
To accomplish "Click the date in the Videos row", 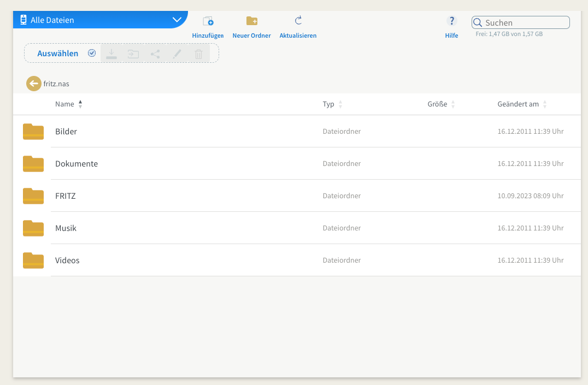I will (x=531, y=260).
